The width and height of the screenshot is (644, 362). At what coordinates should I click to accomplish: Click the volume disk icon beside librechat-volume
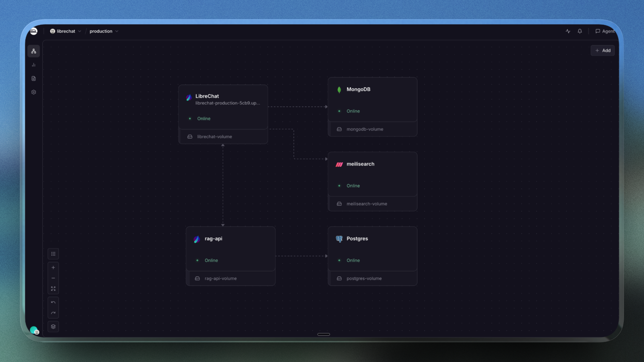(190, 137)
